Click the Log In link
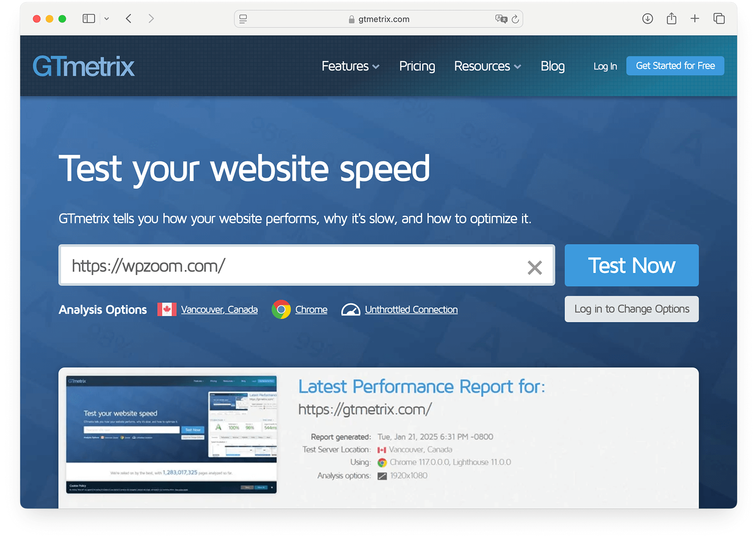 click(x=605, y=66)
